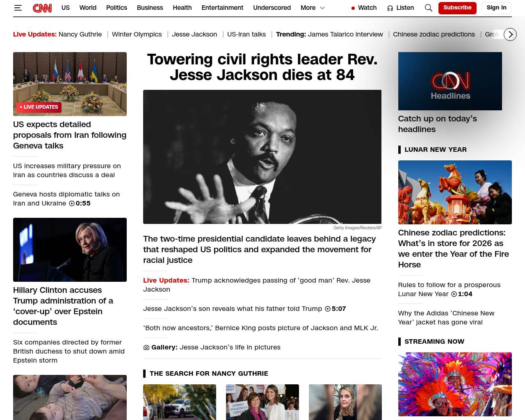Open Hillary Clinton Epstein documents headline
525x420 pixels.
point(63,306)
